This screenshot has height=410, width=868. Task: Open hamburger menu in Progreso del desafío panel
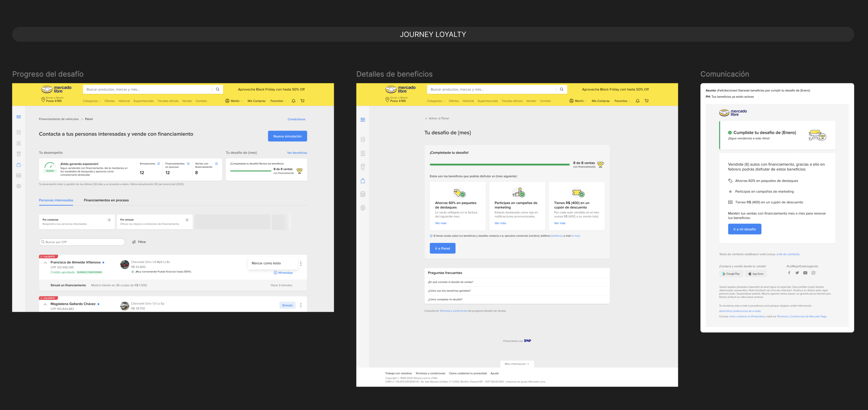pyautogui.click(x=19, y=117)
